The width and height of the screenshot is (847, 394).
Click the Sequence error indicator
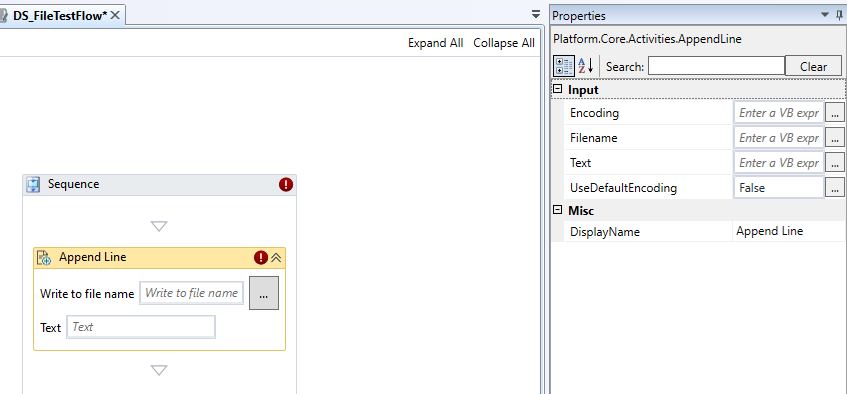click(x=286, y=185)
